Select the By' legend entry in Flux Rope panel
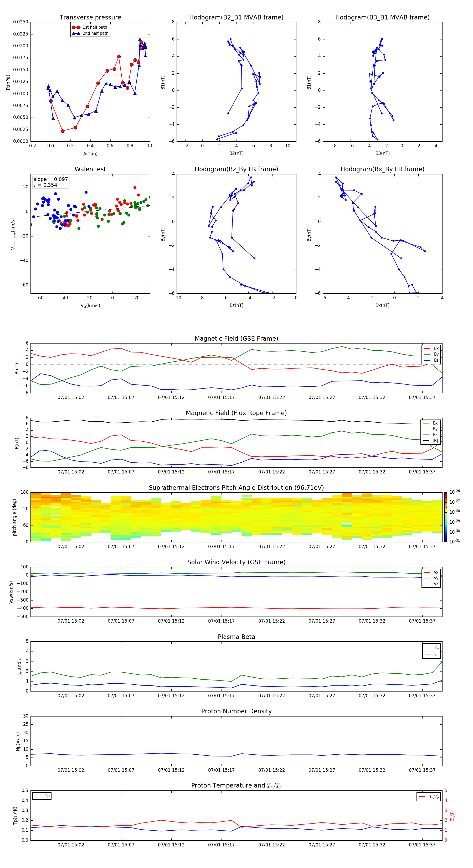473x868 pixels. click(x=431, y=429)
